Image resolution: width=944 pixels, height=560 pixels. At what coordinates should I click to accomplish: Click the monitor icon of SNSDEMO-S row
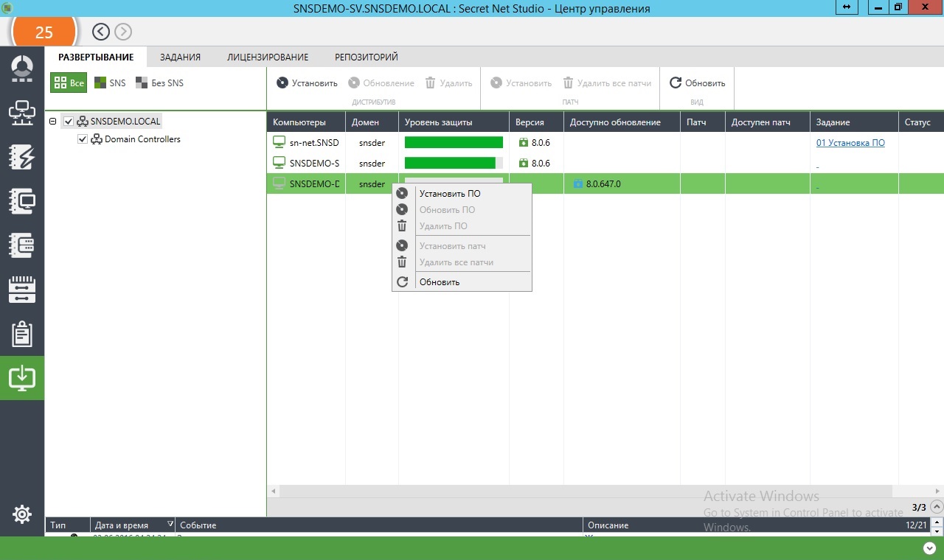(x=279, y=163)
